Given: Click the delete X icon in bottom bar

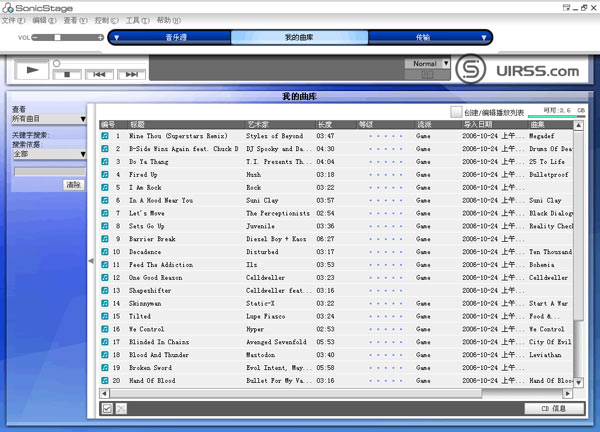Looking at the screenshot, I should point(121,409).
